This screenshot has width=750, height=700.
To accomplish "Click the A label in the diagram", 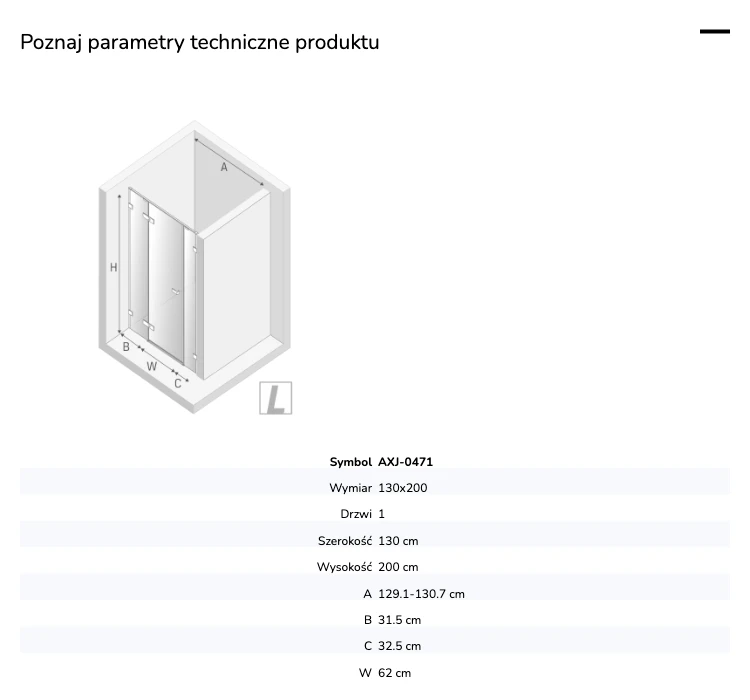I will click(224, 167).
